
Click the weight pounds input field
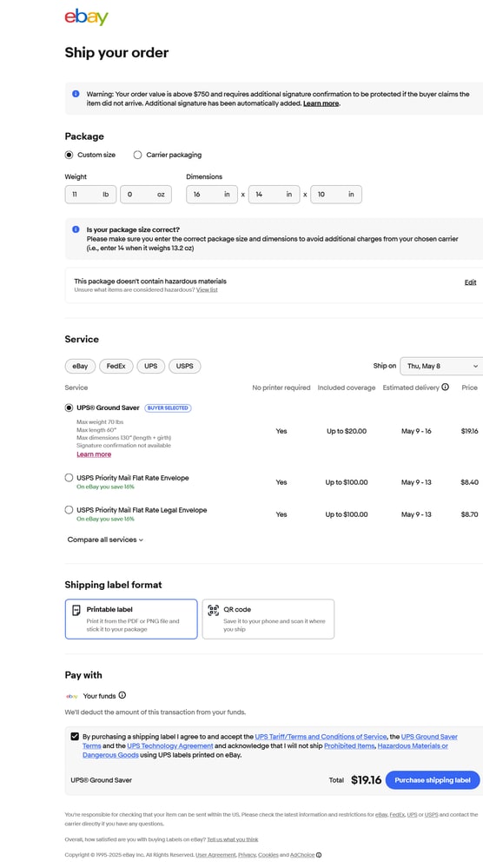[90, 195]
